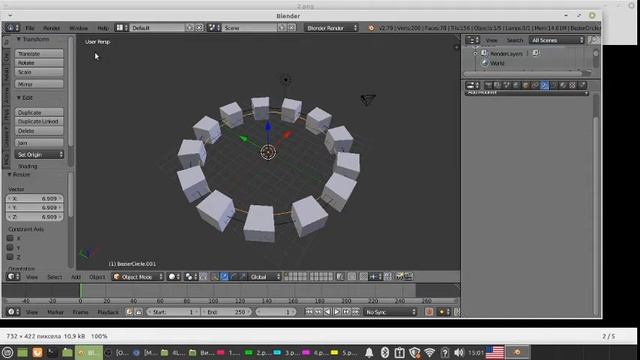Click the Rotate button
The width and height of the screenshot is (640, 360).
coord(39,63)
